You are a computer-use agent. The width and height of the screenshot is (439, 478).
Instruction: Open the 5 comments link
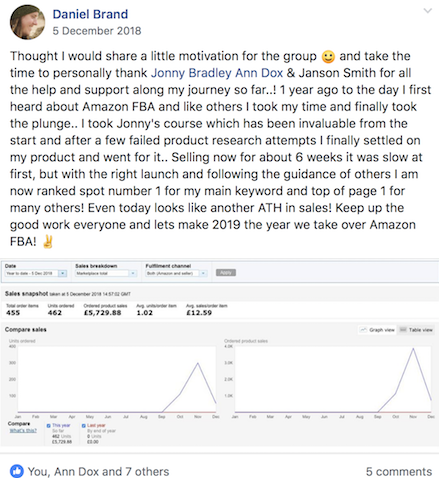click(399, 472)
